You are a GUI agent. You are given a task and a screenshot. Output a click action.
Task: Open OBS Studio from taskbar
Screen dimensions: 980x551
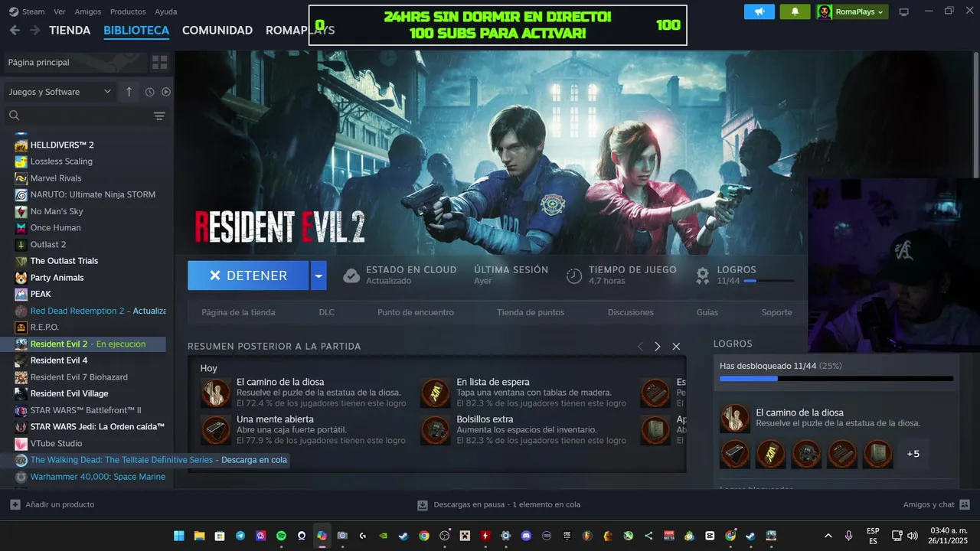[445, 536]
